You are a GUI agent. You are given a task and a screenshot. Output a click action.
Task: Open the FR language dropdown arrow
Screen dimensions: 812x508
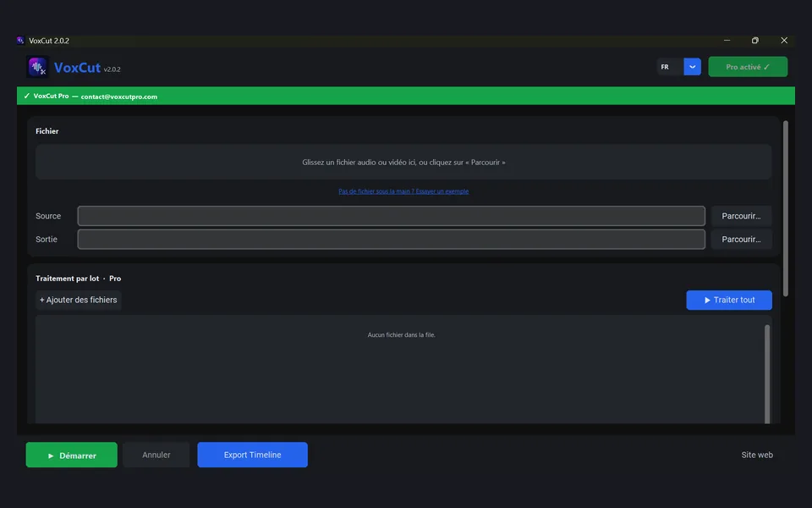tap(693, 67)
